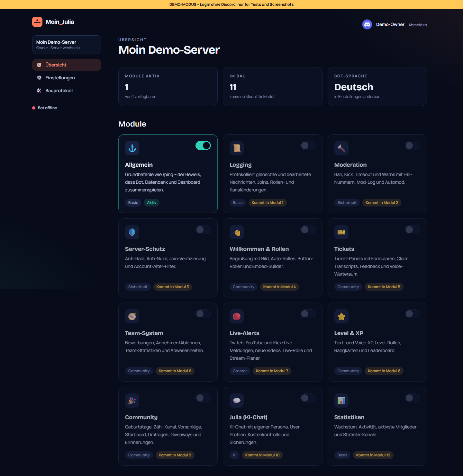This screenshot has height=476, width=463.
Task: Enable the Tickets module switch
Action: [413, 230]
